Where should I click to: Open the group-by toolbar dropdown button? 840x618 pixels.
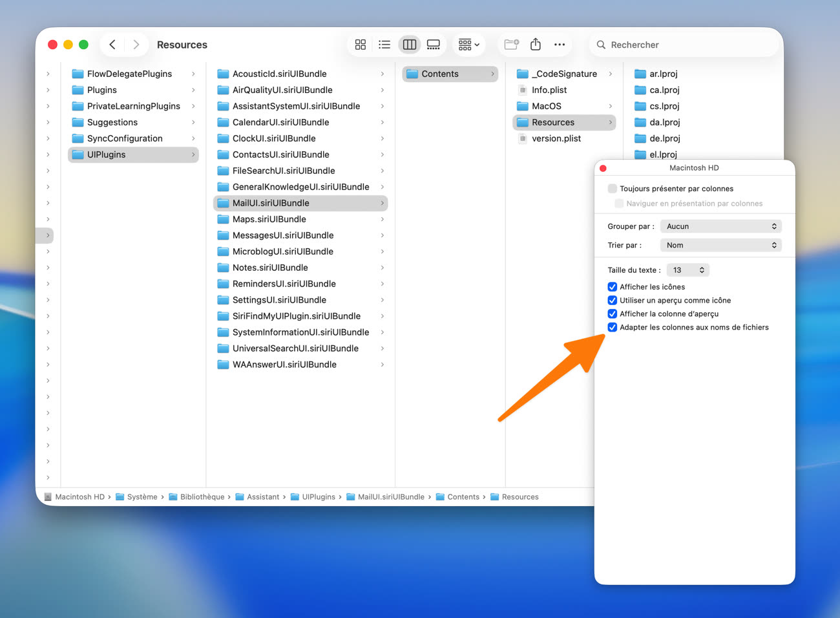coord(468,45)
